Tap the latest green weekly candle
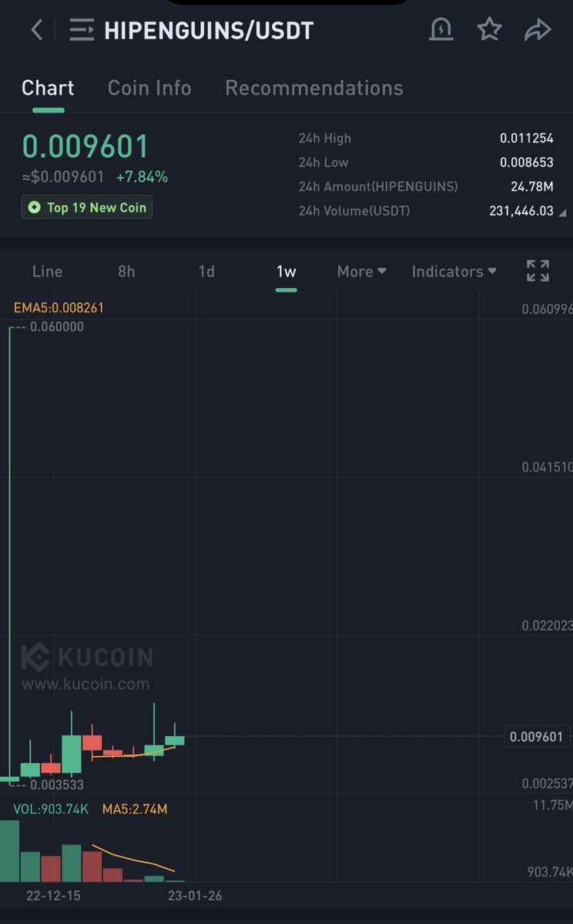 (x=175, y=740)
